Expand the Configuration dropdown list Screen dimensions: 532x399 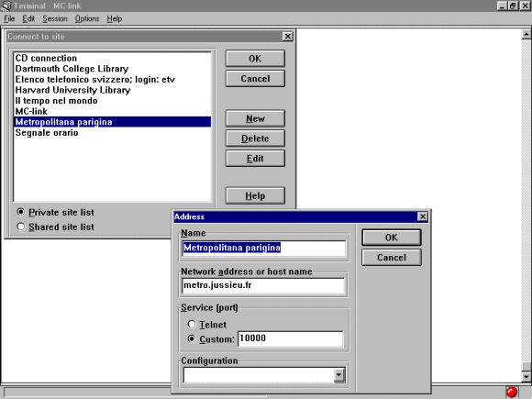coord(339,375)
